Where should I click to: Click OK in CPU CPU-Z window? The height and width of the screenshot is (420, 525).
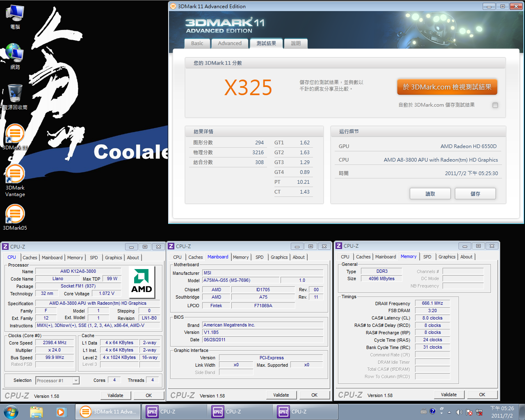point(149,395)
